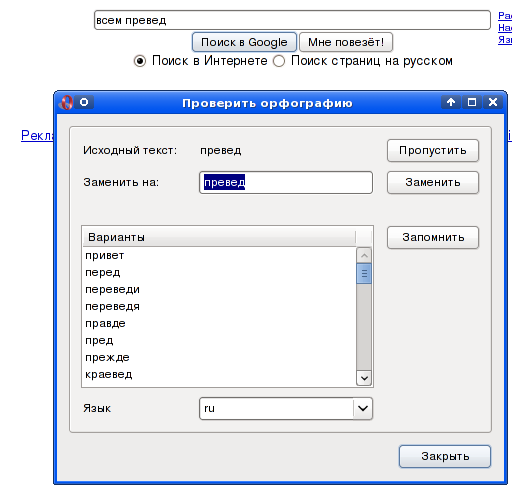Image resolution: width=512 pixels, height=488 pixels.
Task: Select the 'Поиск страниц на русском' radio button
Action: pyautogui.click(x=279, y=61)
